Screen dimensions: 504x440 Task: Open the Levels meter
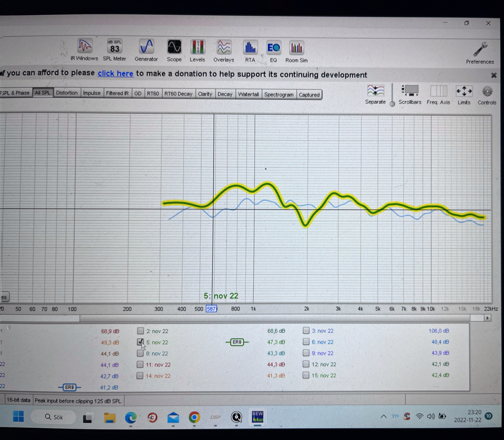tap(197, 51)
